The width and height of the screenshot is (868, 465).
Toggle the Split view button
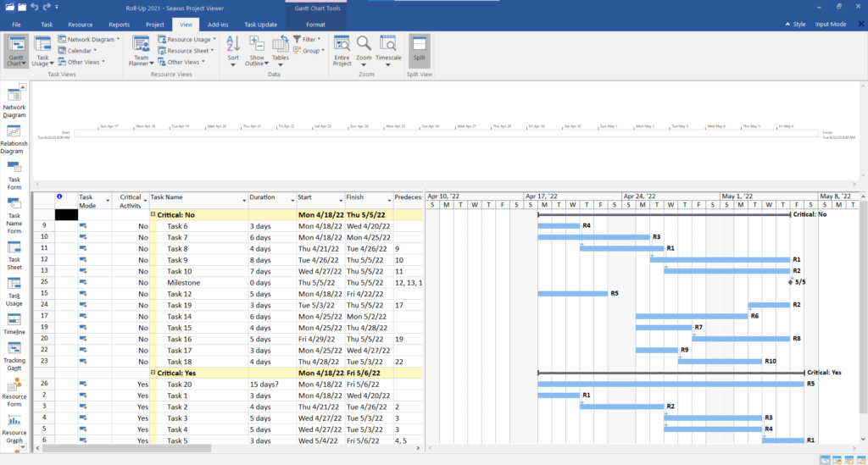point(419,50)
